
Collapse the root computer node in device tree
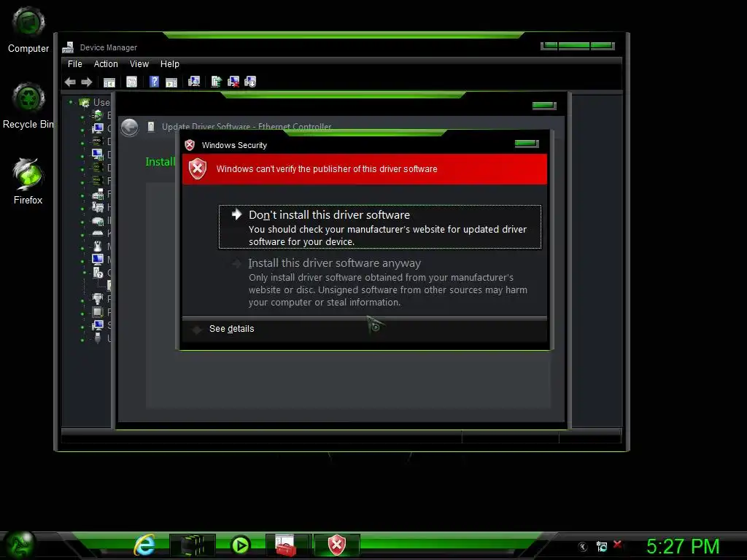click(71, 102)
